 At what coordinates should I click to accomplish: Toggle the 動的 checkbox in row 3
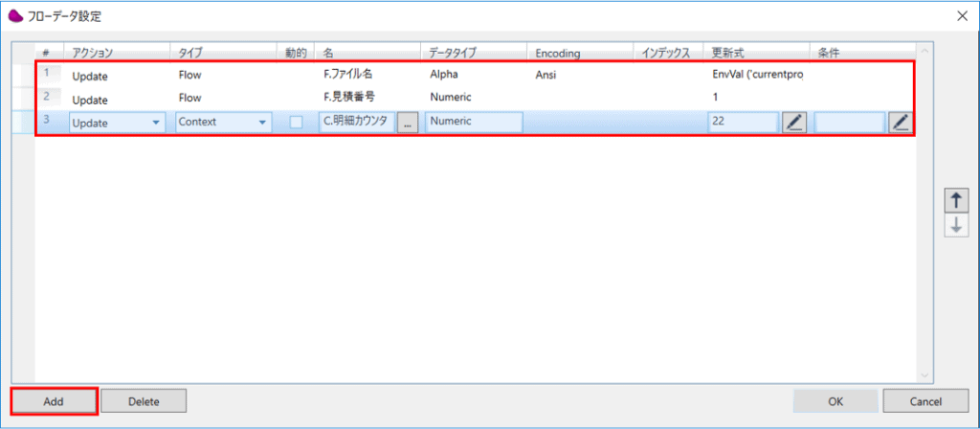click(297, 123)
